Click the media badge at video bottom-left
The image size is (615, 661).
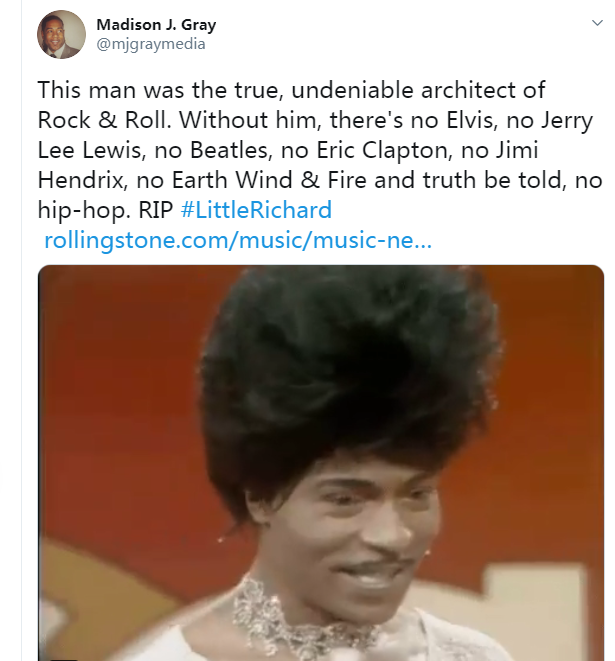click(65, 658)
